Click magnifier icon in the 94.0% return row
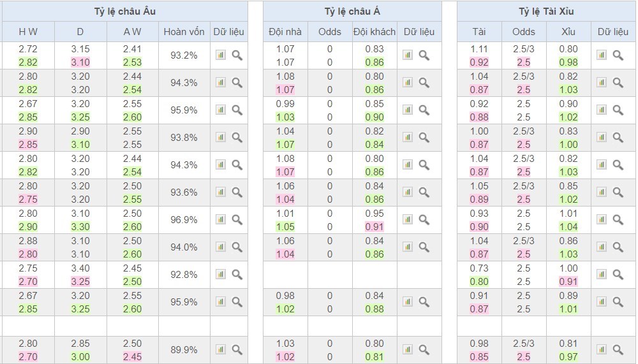The height and width of the screenshot is (364, 638). (x=237, y=247)
